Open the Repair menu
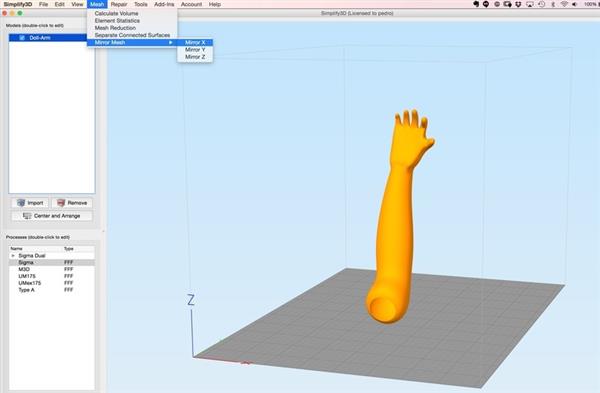Image resolution: width=600 pixels, height=393 pixels. [119, 4]
